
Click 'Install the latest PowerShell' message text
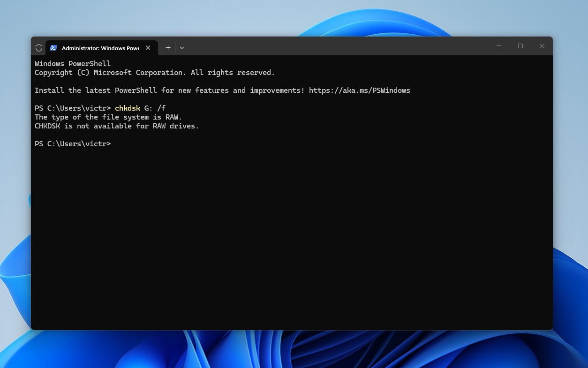coord(222,90)
